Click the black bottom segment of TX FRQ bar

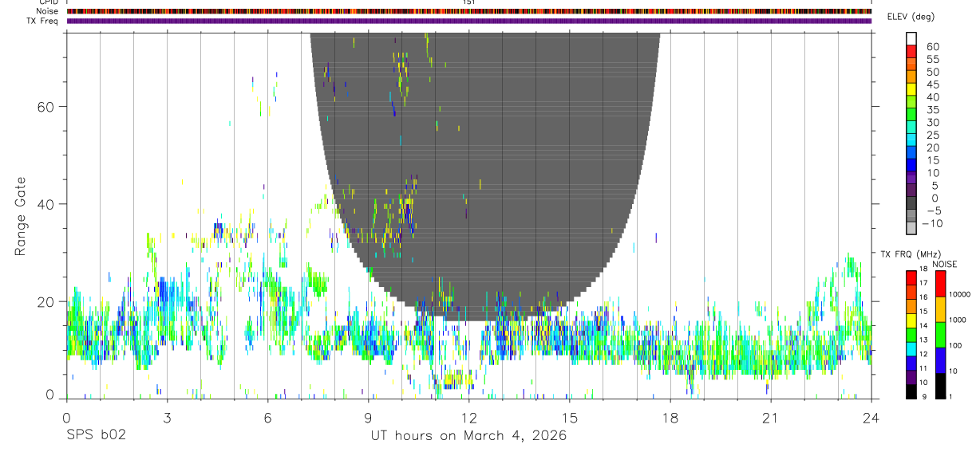[x=911, y=391]
